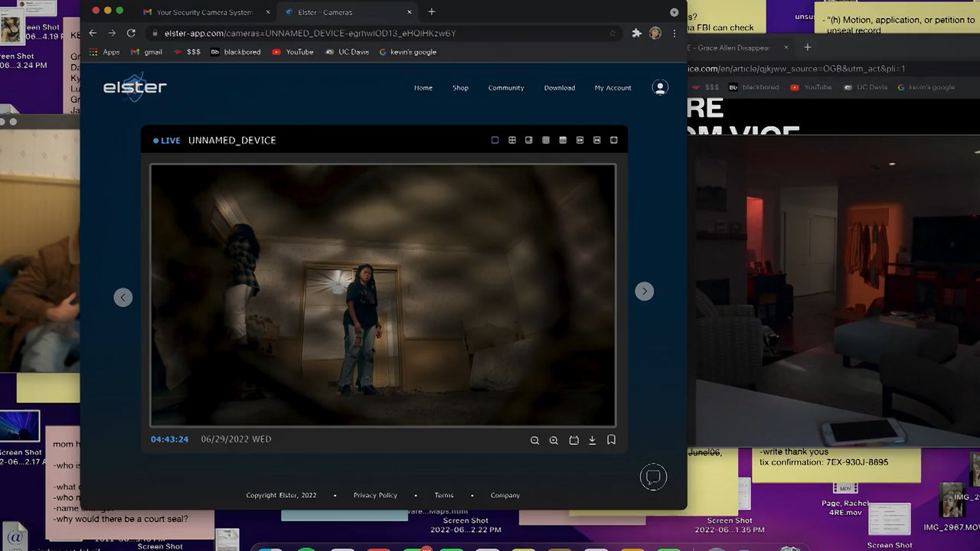The height and width of the screenshot is (551, 980).
Task: Open the gmail bookmark
Action: click(146, 52)
